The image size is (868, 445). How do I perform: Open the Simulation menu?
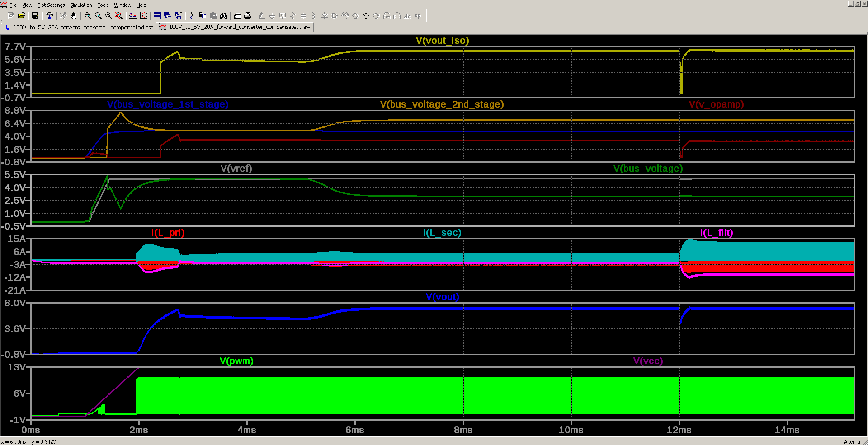click(81, 5)
